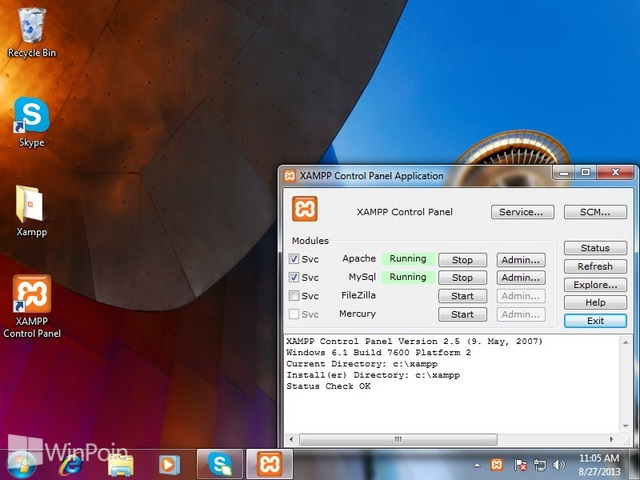
Task: Click the Apache Running status label
Action: [x=408, y=259]
